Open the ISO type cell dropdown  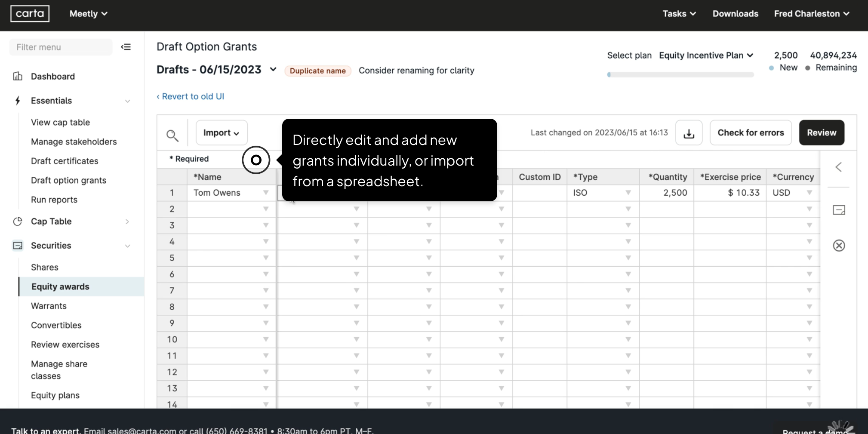(x=628, y=193)
